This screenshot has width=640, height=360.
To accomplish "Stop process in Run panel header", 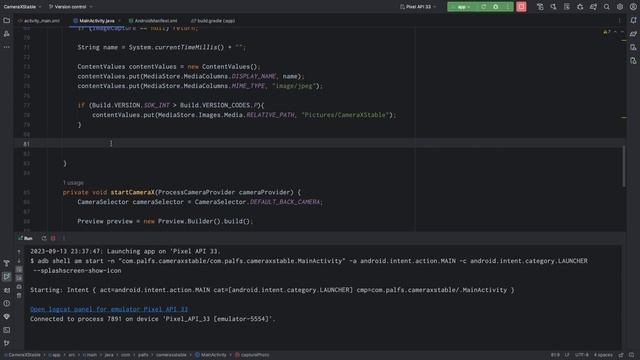I will [53, 238].
